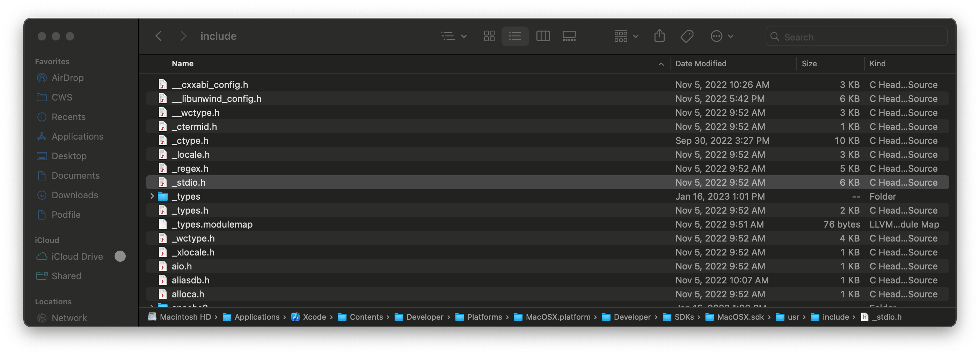Viewport: 980px width, 356px height.
Task: Switch to gallery view
Action: 569,37
